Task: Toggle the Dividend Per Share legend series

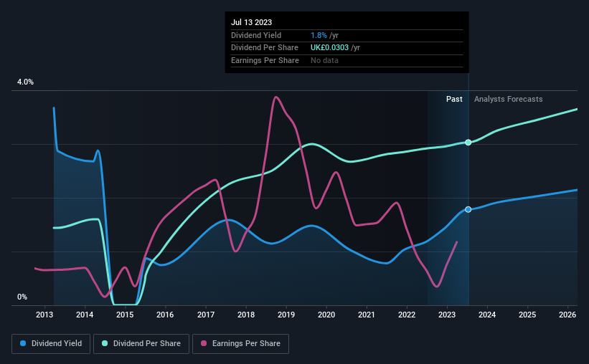Action: pyautogui.click(x=141, y=344)
